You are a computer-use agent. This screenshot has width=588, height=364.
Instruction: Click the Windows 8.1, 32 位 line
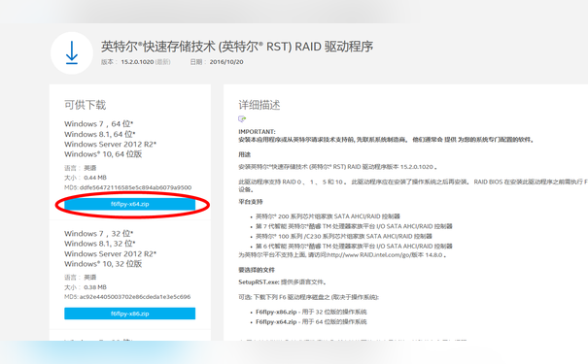tap(100, 244)
